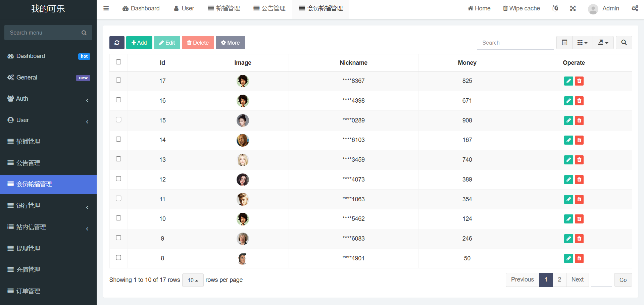Screen dimensions: 644x305
Task: Click the refresh table icon button
Action: click(117, 43)
